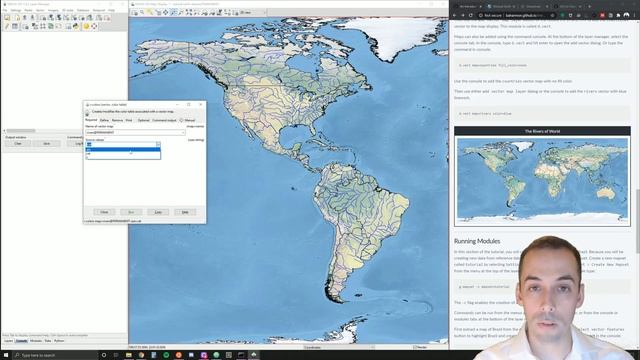Switch to Data tab at Layer Manager bottom
The width and height of the screenshot is (640, 360).
click(48, 341)
